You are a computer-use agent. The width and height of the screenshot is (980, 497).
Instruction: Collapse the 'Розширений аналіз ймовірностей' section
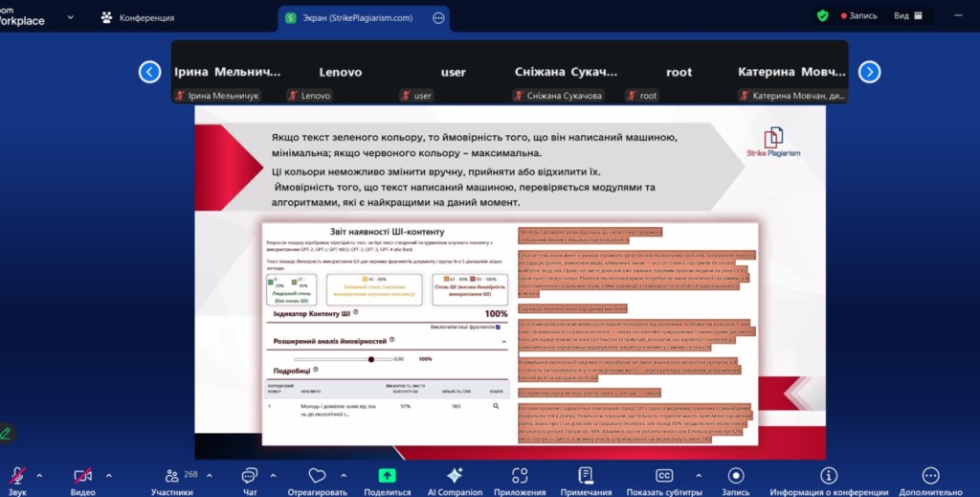pyautogui.click(x=503, y=341)
